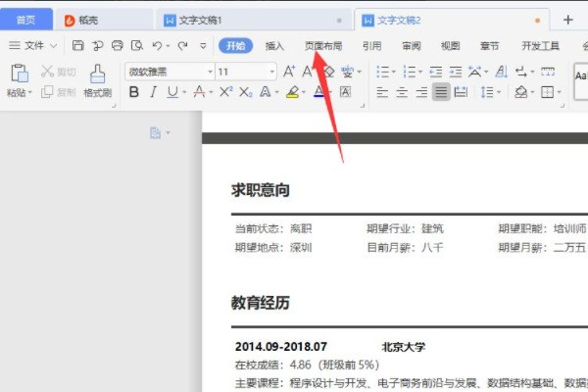Toggle Italic formatting
The width and height of the screenshot is (588, 392).
click(x=153, y=92)
